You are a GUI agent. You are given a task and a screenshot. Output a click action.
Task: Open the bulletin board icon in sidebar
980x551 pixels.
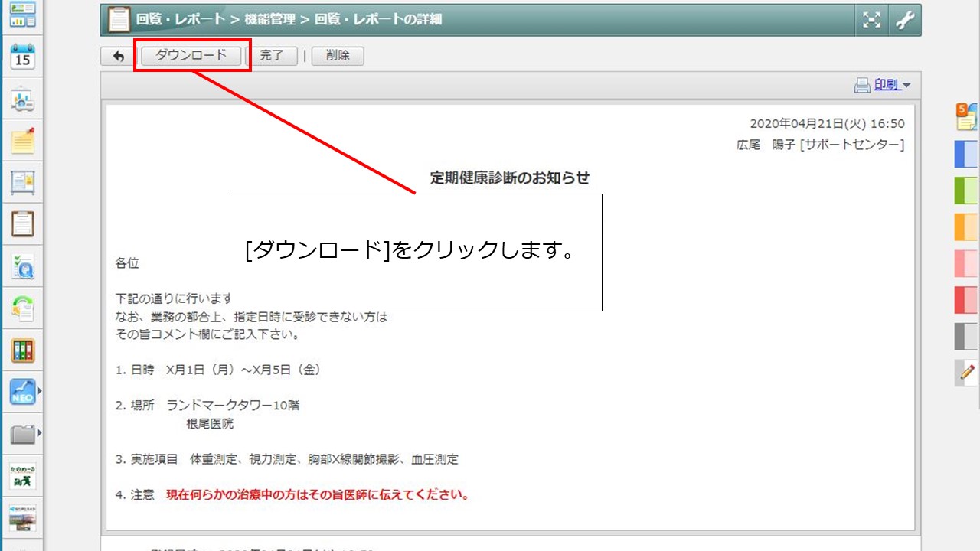pos(23,182)
